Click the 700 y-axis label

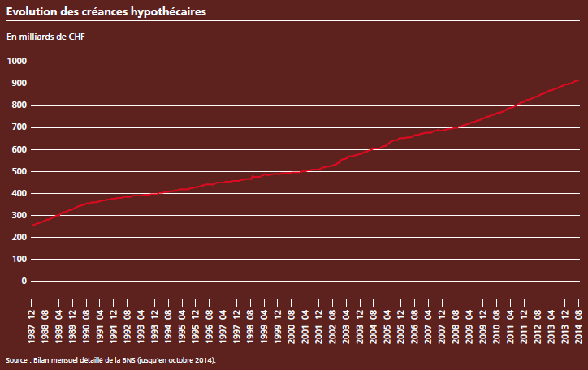coord(19,127)
